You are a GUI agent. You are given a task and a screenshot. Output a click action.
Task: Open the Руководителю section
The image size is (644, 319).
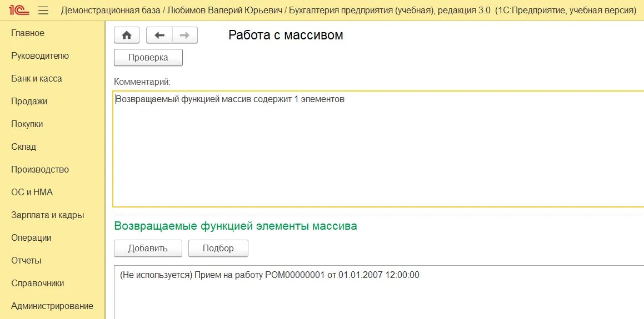pyautogui.click(x=40, y=56)
